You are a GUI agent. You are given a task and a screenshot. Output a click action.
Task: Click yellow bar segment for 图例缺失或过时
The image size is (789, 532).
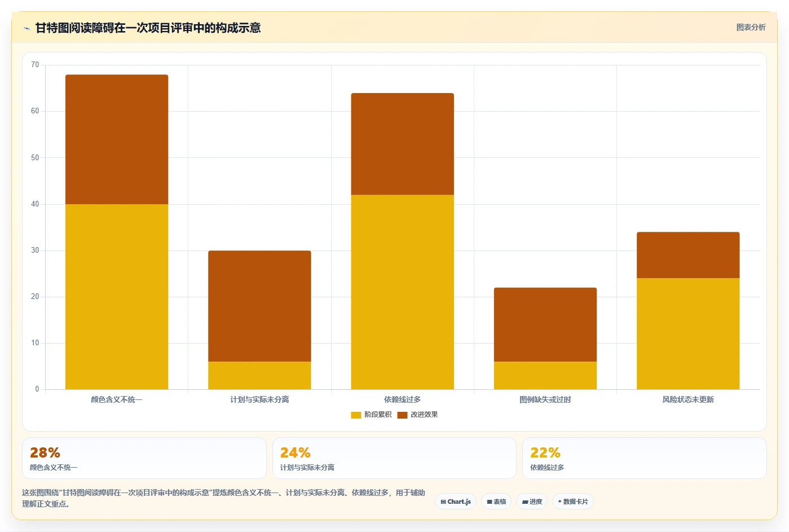(x=545, y=375)
